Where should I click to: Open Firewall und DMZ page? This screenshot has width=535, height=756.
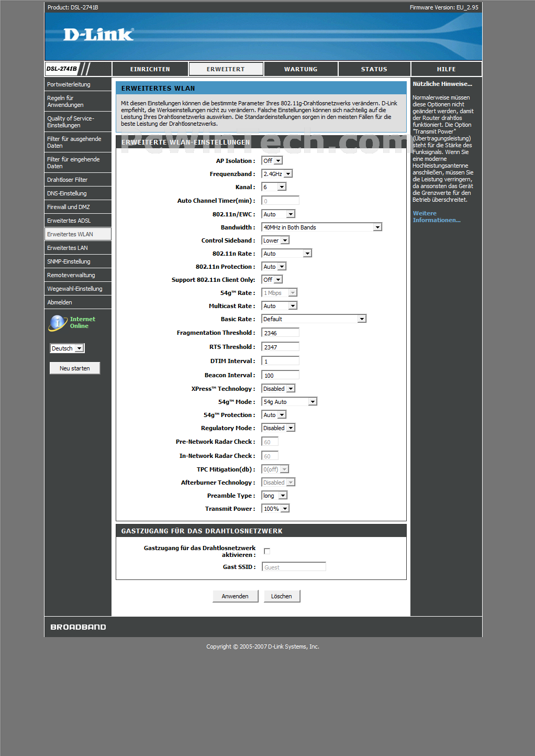[x=78, y=207]
